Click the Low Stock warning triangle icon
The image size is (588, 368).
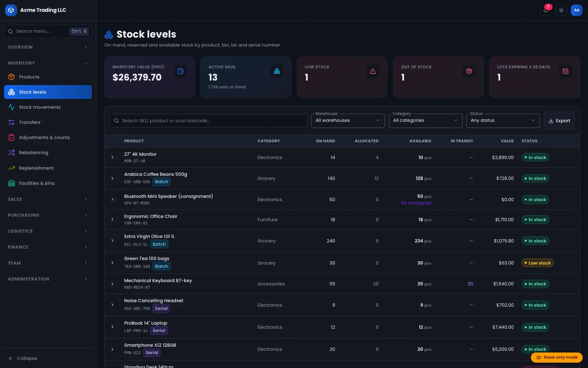click(373, 71)
